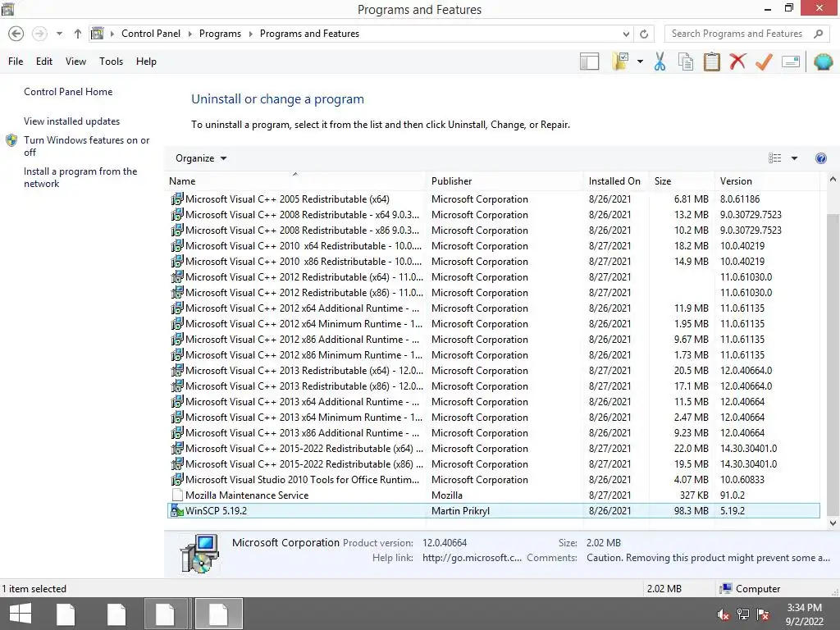Go up one level with the Up arrow

pos(78,34)
